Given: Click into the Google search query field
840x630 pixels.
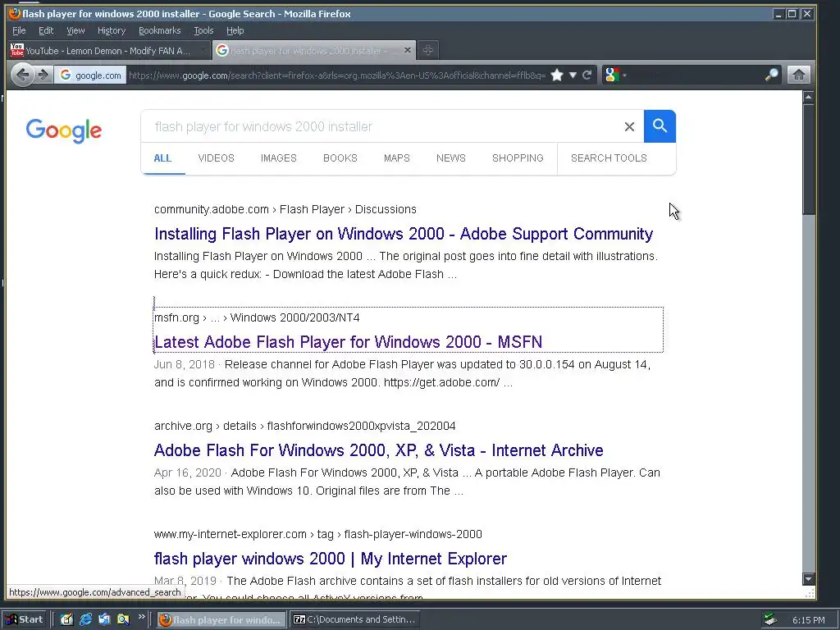Looking at the screenshot, I should tap(381, 126).
